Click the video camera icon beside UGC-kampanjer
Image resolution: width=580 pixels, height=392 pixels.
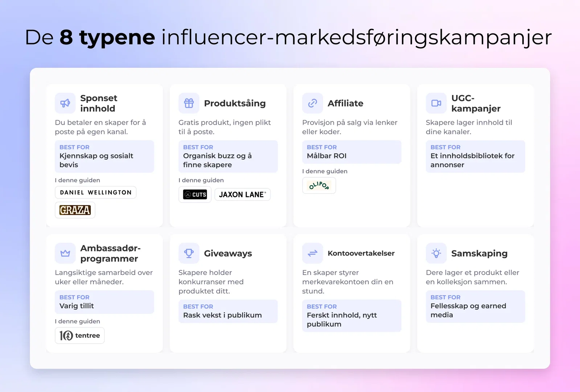pyautogui.click(x=436, y=103)
